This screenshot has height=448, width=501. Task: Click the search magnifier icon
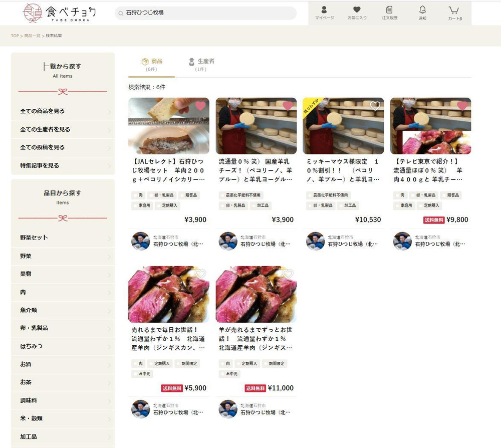(120, 13)
